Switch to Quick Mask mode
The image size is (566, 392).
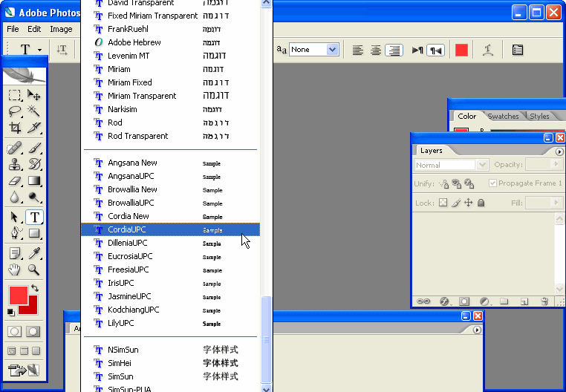(33, 331)
